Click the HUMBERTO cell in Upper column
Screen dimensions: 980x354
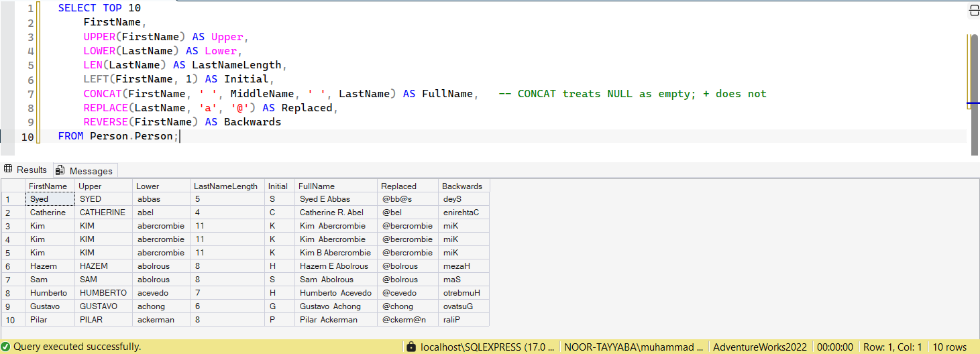click(103, 293)
